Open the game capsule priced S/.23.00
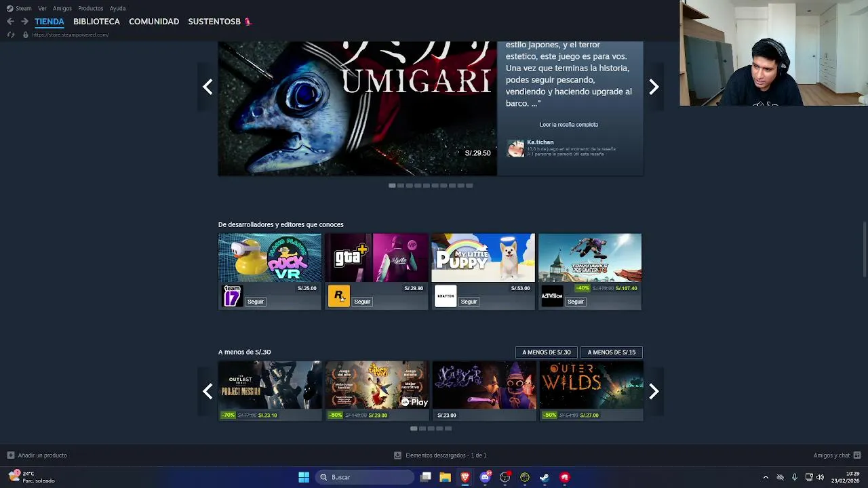The height and width of the screenshot is (488, 868). click(484, 390)
